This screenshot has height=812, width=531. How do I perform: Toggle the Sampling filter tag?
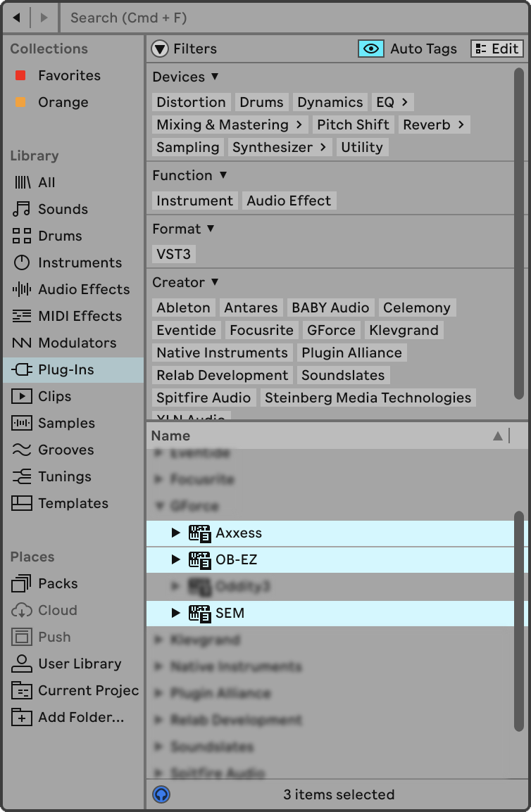click(188, 147)
